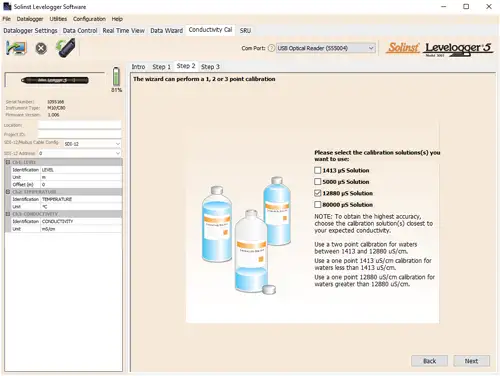The height and width of the screenshot is (376, 500).
Task: Click the battery percentage text
Action: pos(117,90)
